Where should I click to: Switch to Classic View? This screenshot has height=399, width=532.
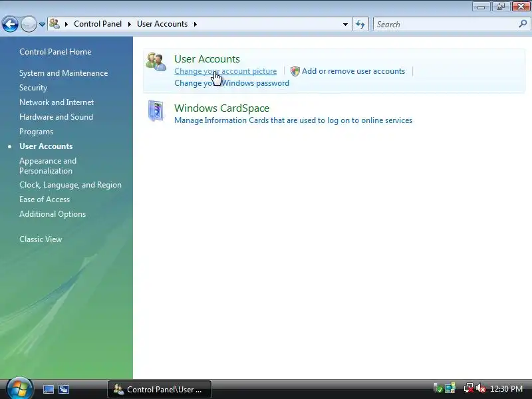point(41,239)
